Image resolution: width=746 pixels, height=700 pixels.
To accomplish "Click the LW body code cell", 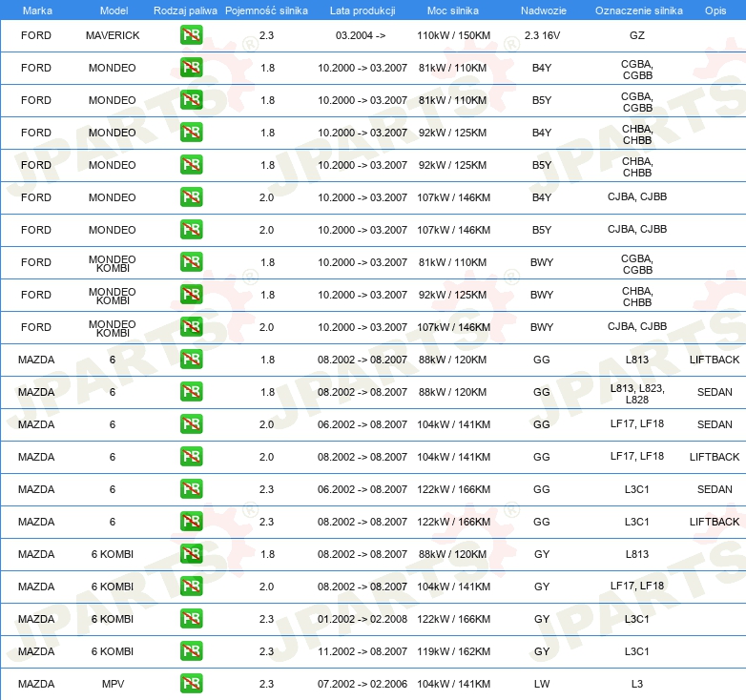I will pyautogui.click(x=542, y=684).
